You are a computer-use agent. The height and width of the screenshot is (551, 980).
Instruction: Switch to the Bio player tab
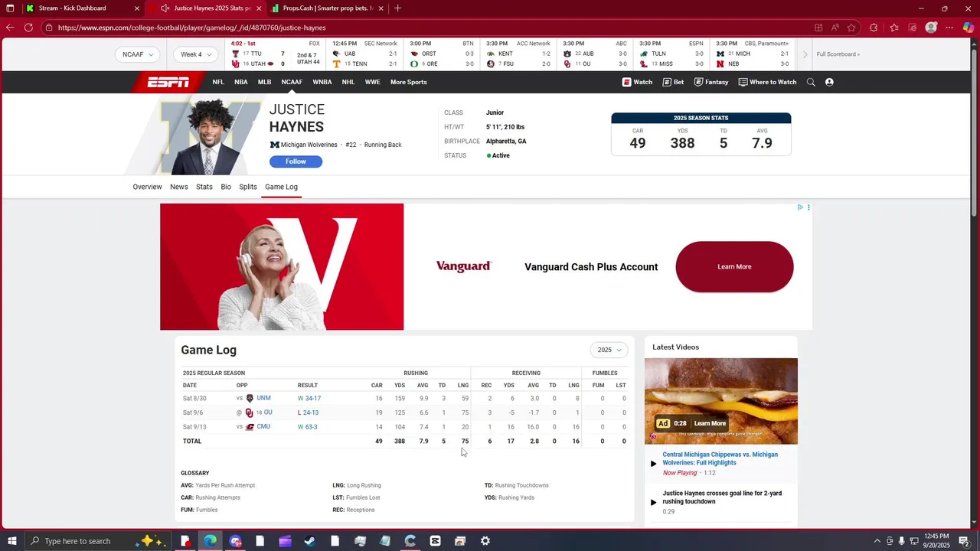226,187
